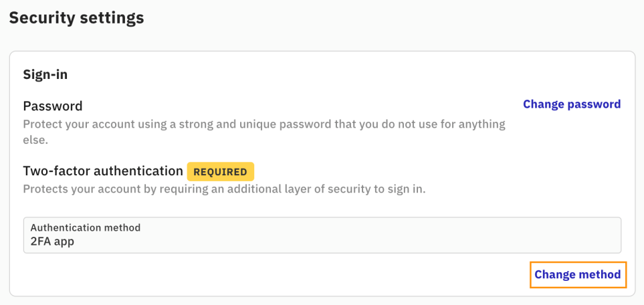Screen dimensions: 644x305
Task: Click the Change password link
Action: pos(572,104)
